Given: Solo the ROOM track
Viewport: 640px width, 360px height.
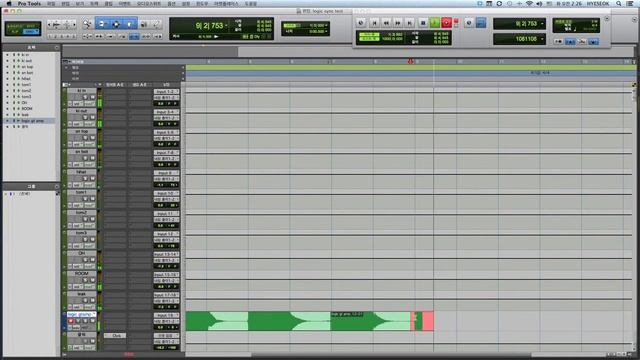Looking at the screenshot, I should (86, 280).
